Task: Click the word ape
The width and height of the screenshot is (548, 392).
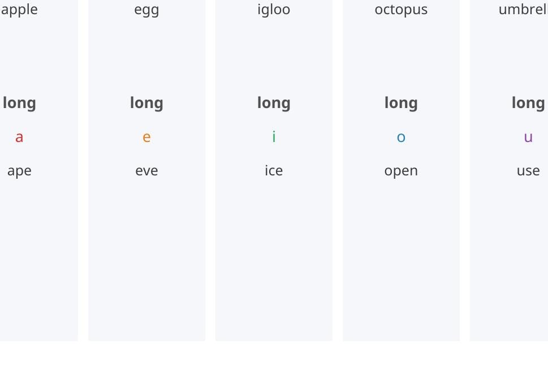Action: point(19,171)
